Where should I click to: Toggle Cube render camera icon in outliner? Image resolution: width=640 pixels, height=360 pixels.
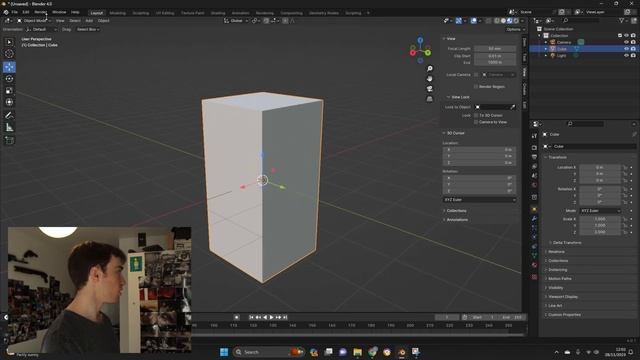[x=633, y=49]
